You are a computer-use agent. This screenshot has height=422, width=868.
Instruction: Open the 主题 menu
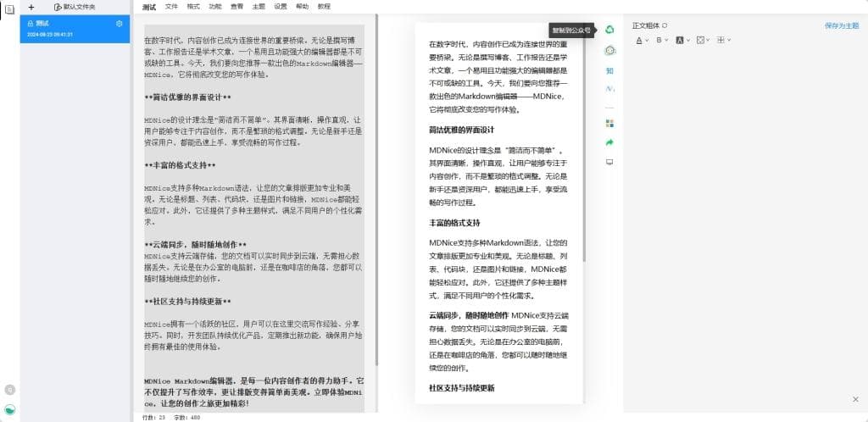coord(259,7)
